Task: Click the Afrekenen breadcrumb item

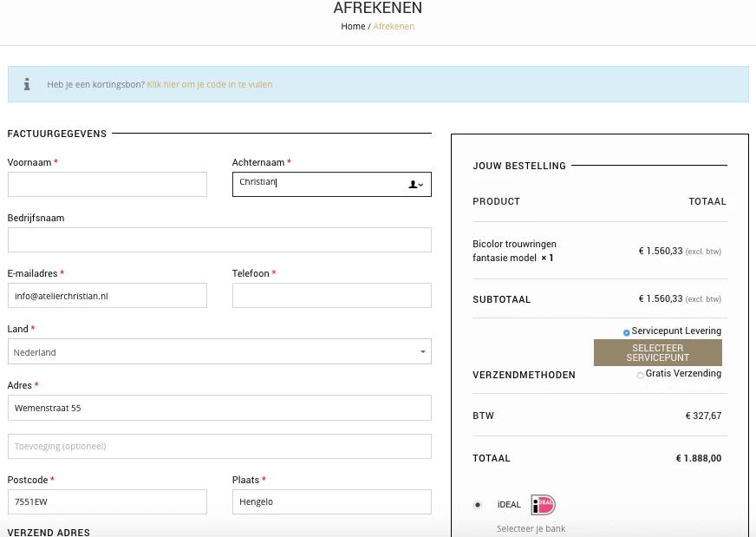Action: (x=394, y=27)
